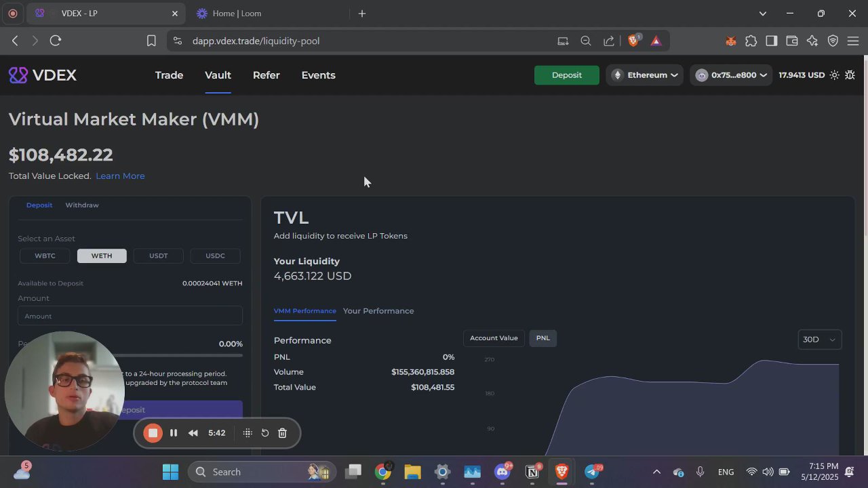Open the new tab plus button
The image size is (868, 488).
[362, 14]
